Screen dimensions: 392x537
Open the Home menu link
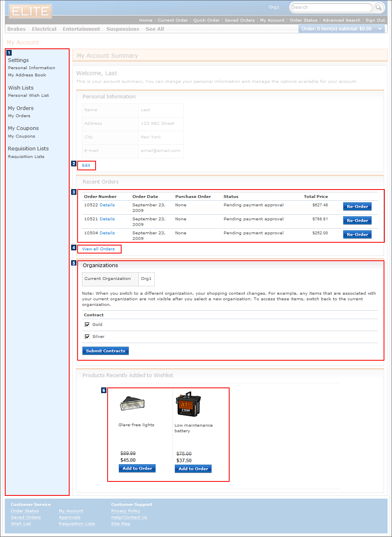pyautogui.click(x=146, y=20)
